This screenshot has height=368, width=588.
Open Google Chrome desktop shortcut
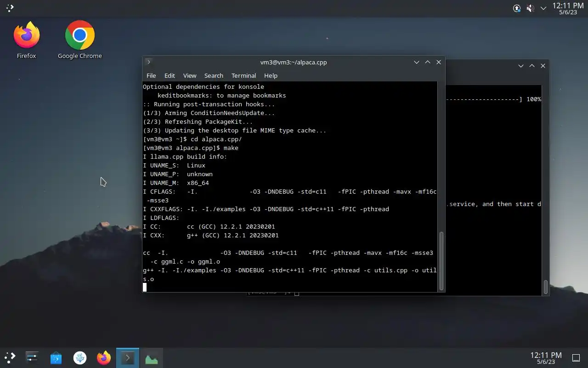pyautogui.click(x=80, y=40)
